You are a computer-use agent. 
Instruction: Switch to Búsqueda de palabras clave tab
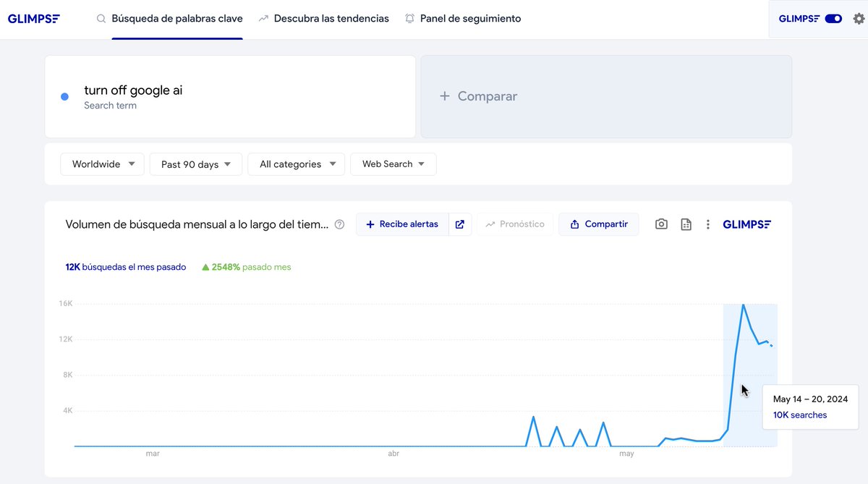pyautogui.click(x=177, y=19)
